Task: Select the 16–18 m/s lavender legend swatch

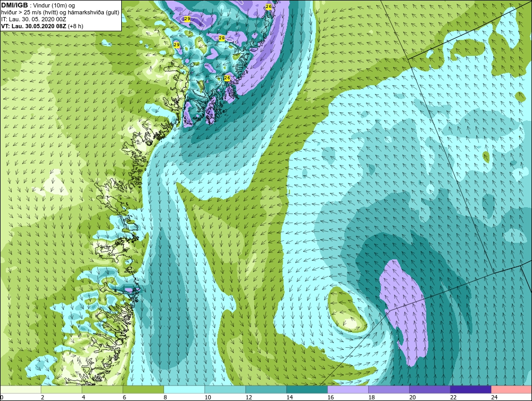Action: [348, 389]
